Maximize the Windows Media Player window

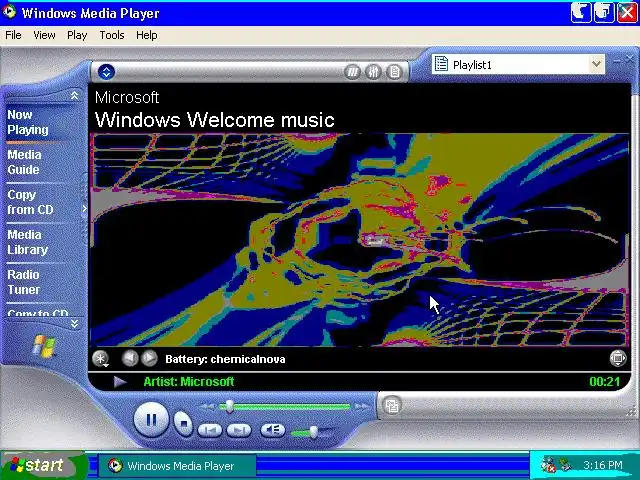[x=604, y=12]
